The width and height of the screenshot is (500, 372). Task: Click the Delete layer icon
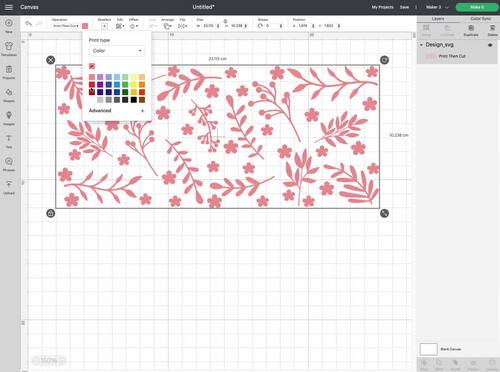click(492, 28)
